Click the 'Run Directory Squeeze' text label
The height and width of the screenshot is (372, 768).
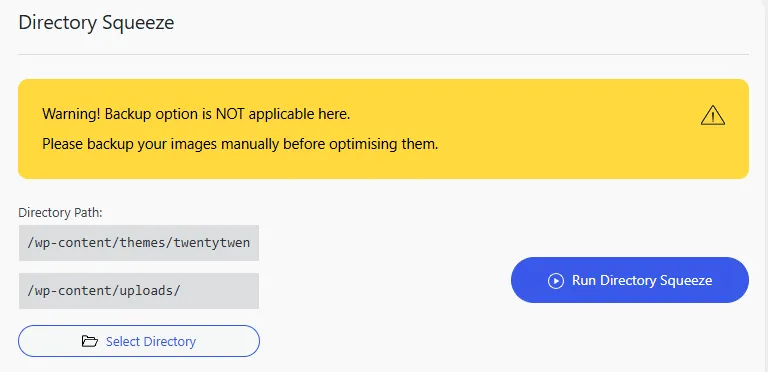pos(642,280)
